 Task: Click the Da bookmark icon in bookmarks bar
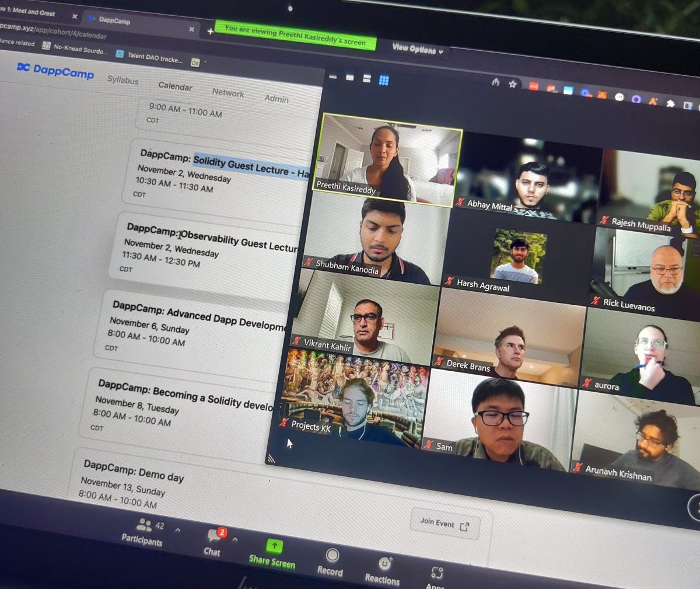(195, 63)
